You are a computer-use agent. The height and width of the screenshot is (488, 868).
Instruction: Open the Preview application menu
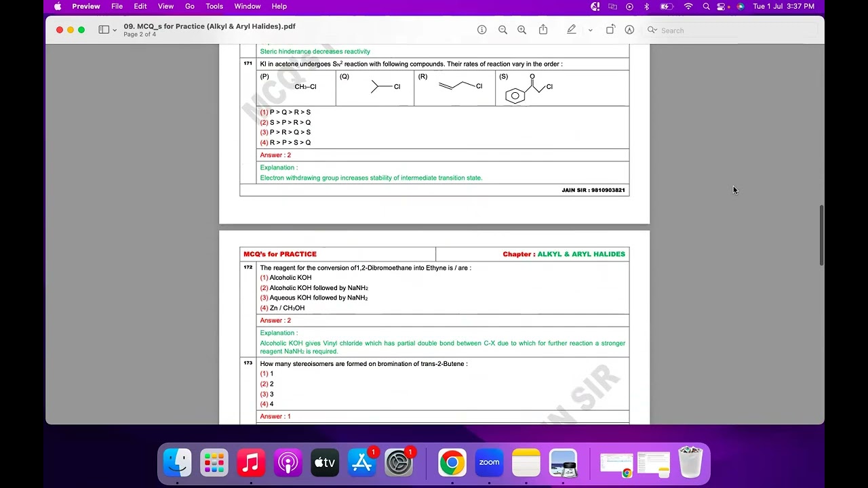click(86, 6)
